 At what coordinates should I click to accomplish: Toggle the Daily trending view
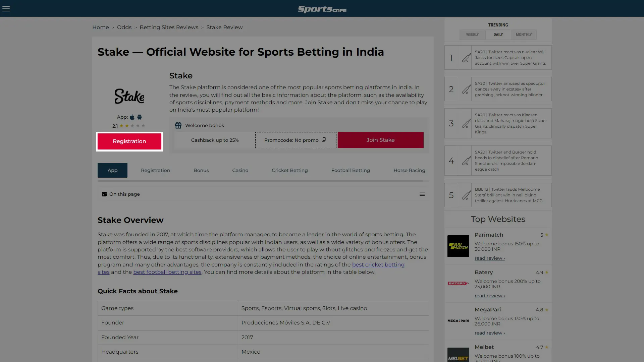498,35
